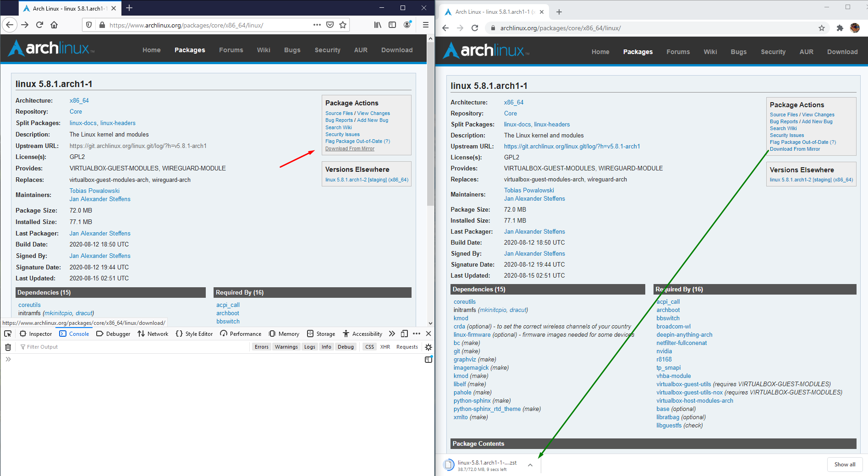Toggle the Warnings console filter

(x=286, y=347)
